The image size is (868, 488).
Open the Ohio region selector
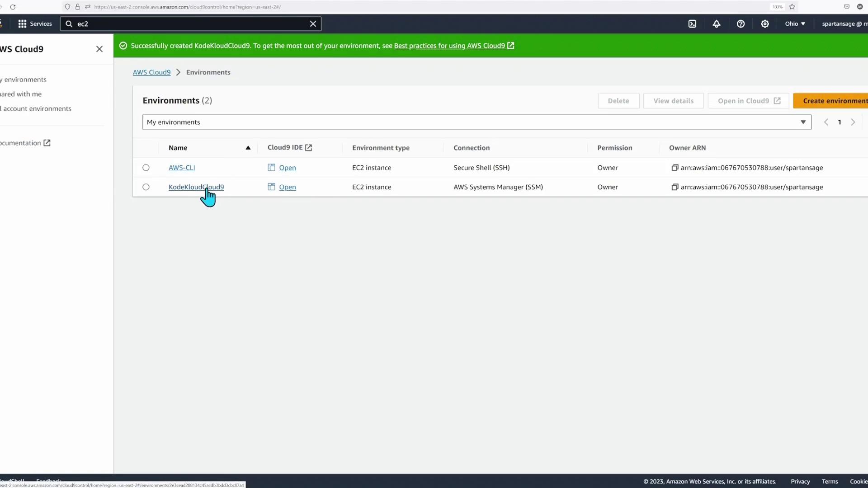pos(795,24)
